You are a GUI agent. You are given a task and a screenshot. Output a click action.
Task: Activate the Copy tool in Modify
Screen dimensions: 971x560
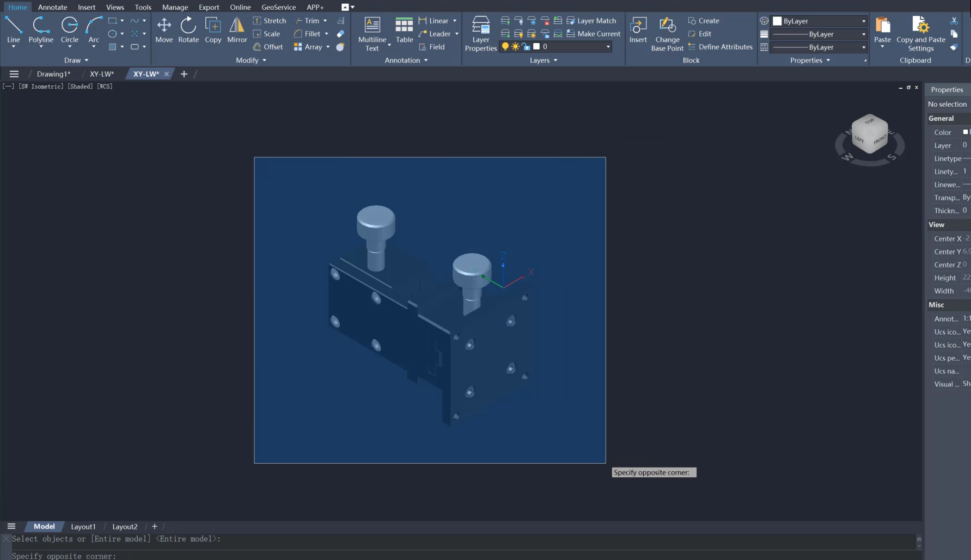click(x=213, y=30)
